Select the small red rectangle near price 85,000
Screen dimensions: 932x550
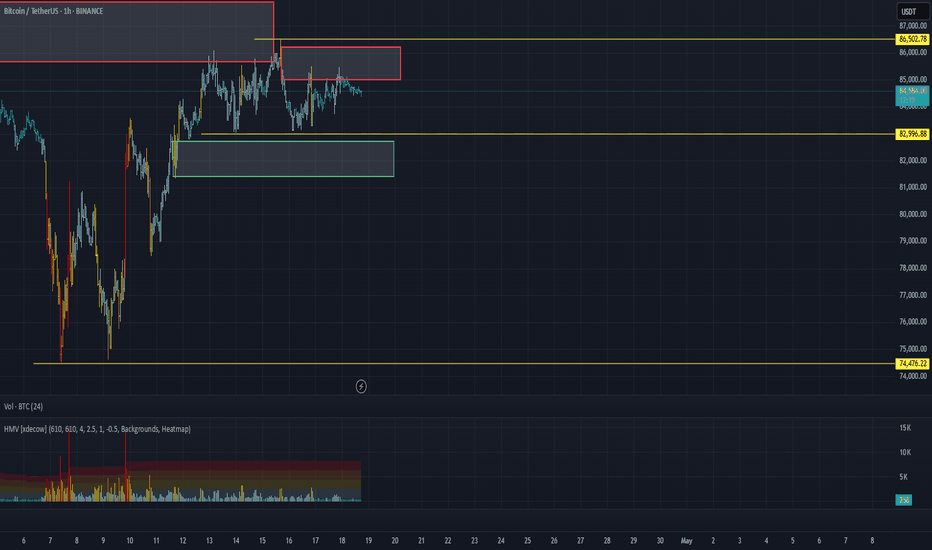341,63
